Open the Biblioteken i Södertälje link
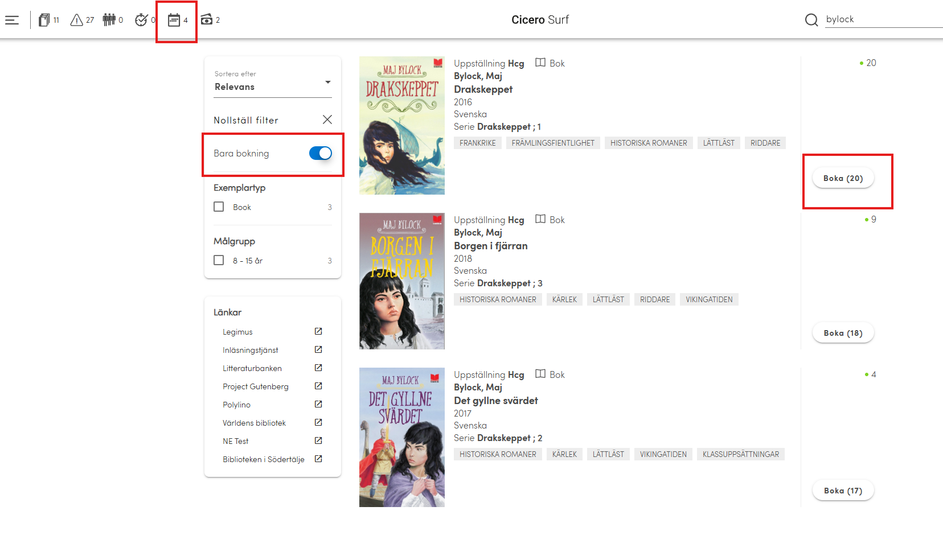Viewport: 943px width, 560px height. pyautogui.click(x=264, y=459)
